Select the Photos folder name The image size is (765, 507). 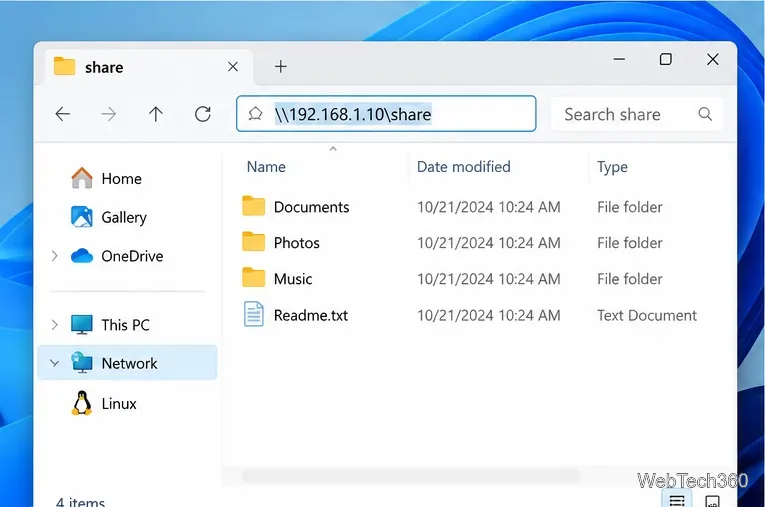click(x=297, y=243)
